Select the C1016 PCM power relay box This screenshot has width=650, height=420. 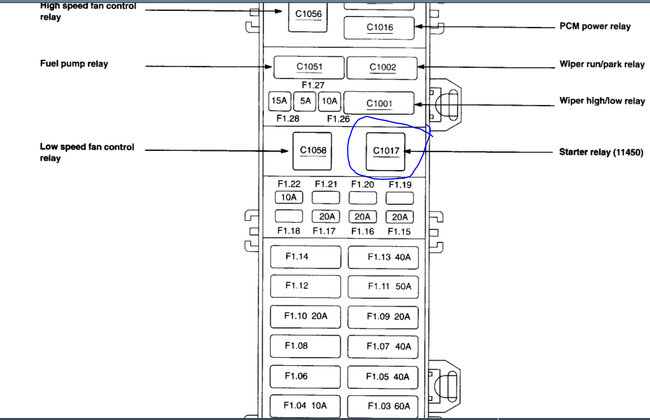[x=379, y=28]
